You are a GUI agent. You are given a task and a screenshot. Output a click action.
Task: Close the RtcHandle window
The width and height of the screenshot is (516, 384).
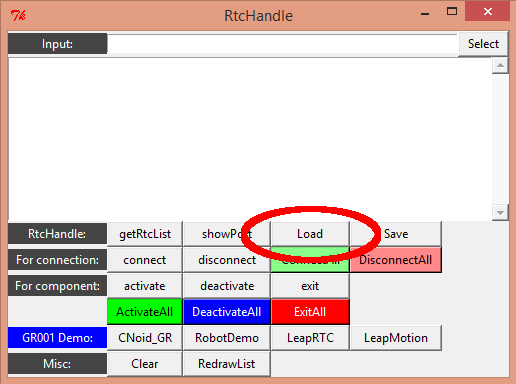[x=488, y=12]
